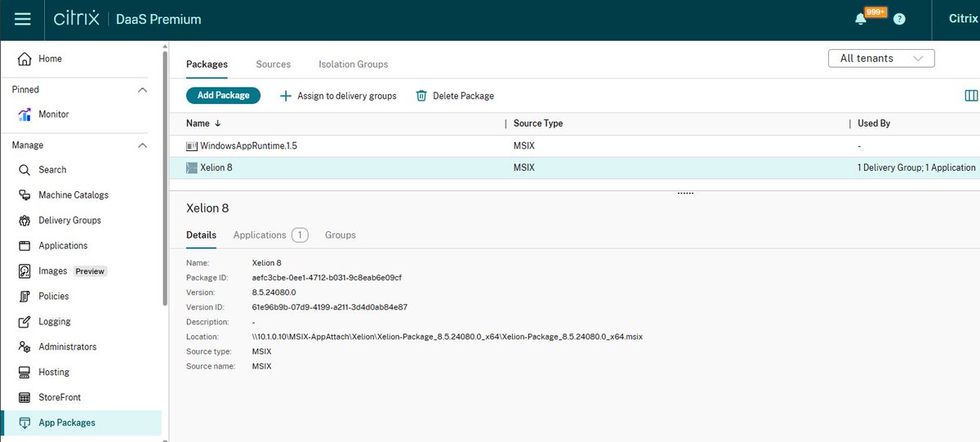
Task: Open Logging page
Action: tap(55, 322)
